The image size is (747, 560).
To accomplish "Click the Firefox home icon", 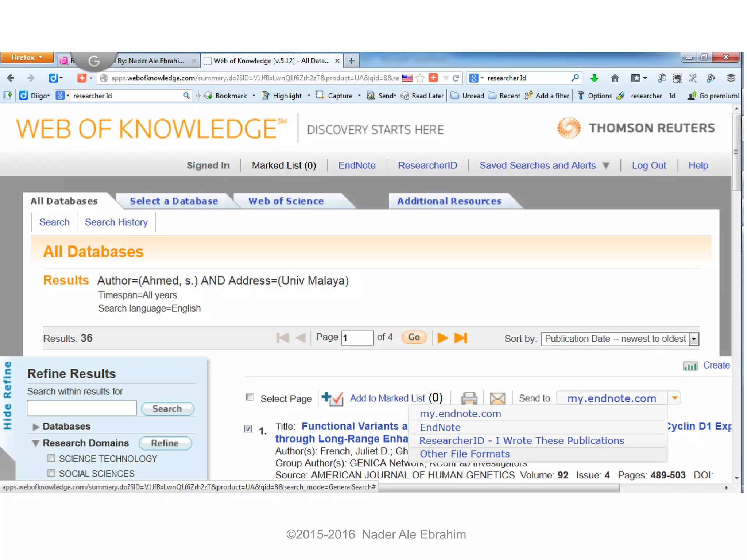I will click(615, 78).
